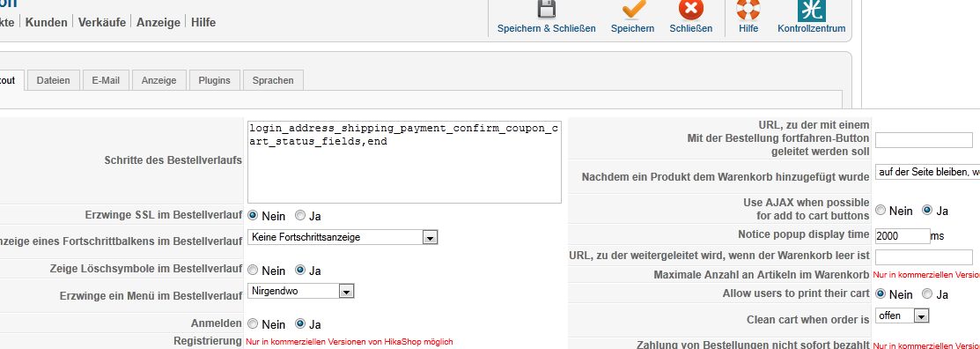Click 'Schritte des Bestellverlaufs' label
980x349 pixels.
173,160
